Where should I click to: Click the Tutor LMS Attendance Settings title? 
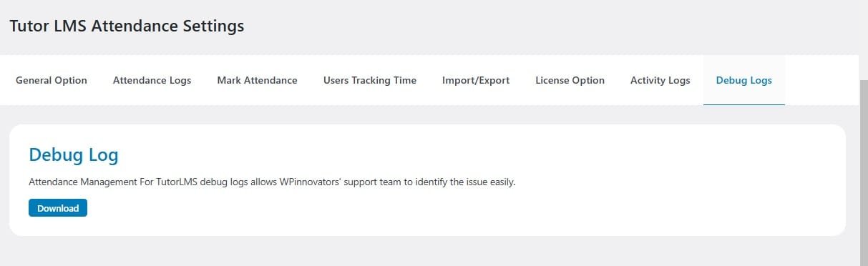(x=127, y=26)
